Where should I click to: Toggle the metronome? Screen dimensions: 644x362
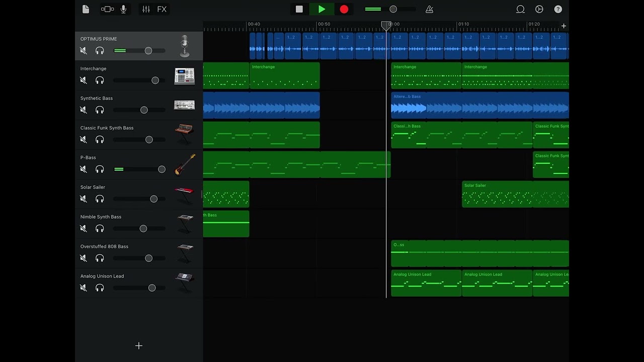click(x=429, y=9)
